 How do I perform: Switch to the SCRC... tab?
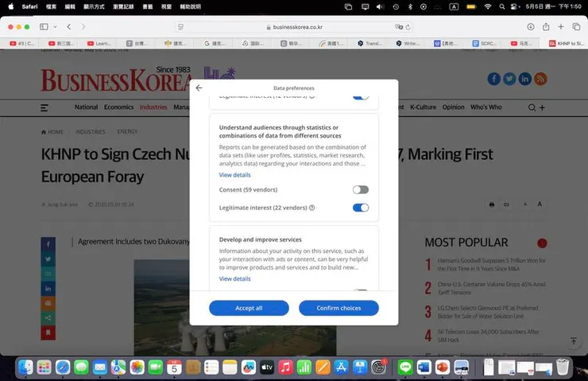(485, 44)
